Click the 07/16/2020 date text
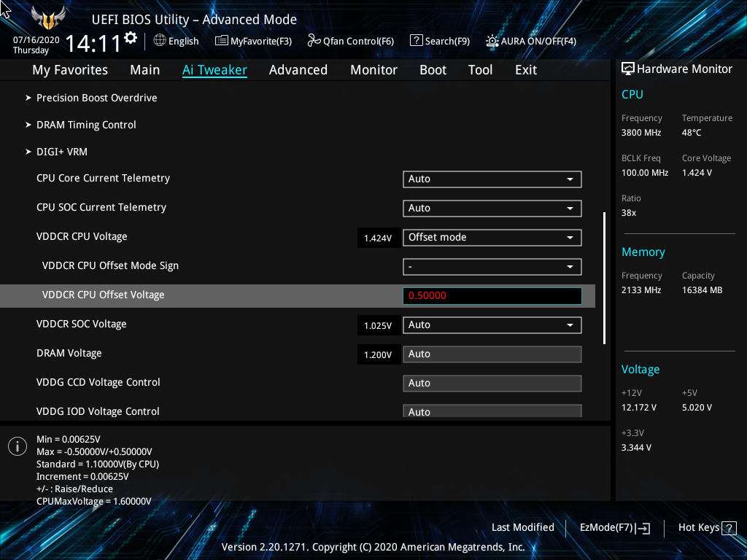The image size is (747, 560). pyautogui.click(x=36, y=40)
